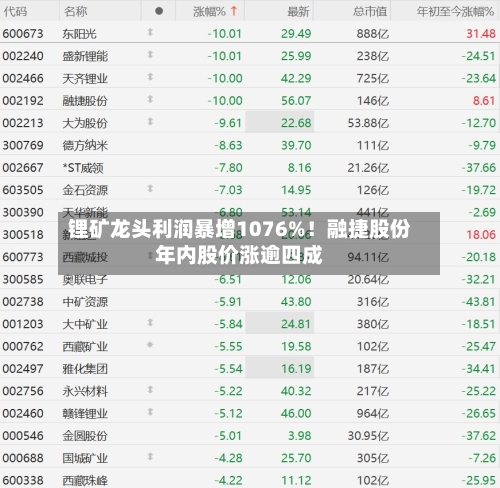The width and height of the screenshot is (500, 488).
Task: Sort the table by the 代码 column header
Action: [x=15, y=12]
